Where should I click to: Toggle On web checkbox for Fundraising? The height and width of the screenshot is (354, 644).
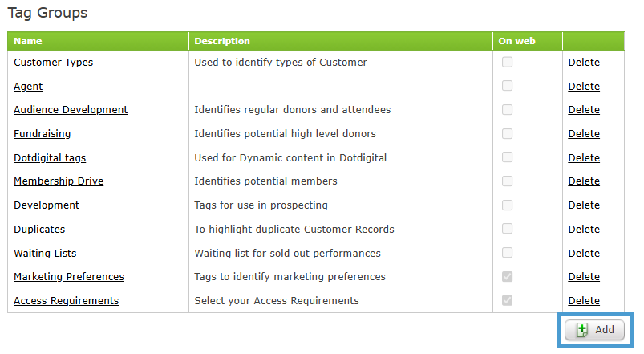(x=507, y=134)
